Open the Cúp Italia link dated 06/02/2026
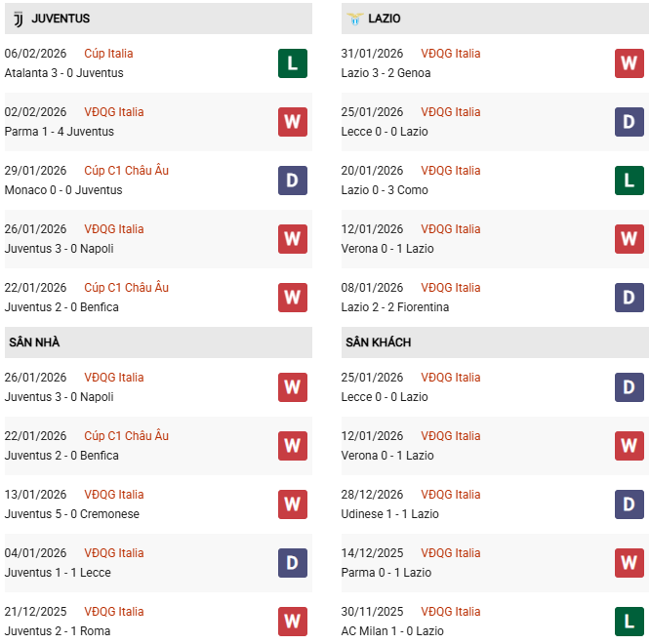The height and width of the screenshot is (644, 650). [x=108, y=54]
